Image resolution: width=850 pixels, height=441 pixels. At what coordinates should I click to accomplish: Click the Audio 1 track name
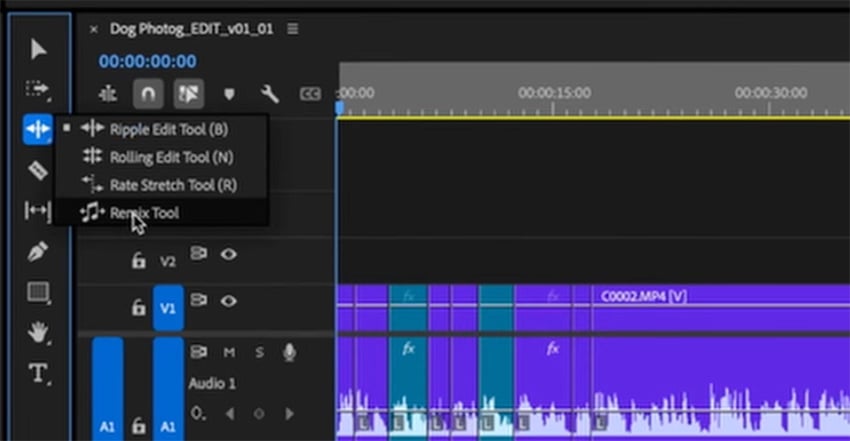(x=212, y=384)
